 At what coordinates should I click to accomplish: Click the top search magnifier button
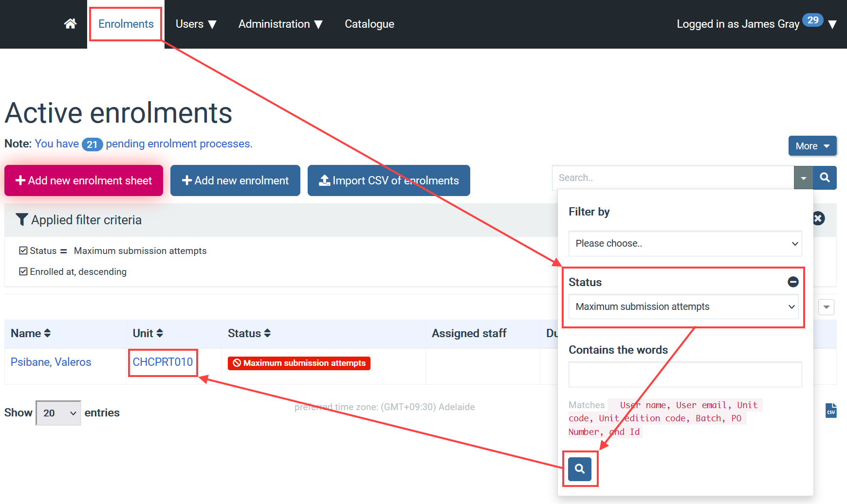coord(825,178)
